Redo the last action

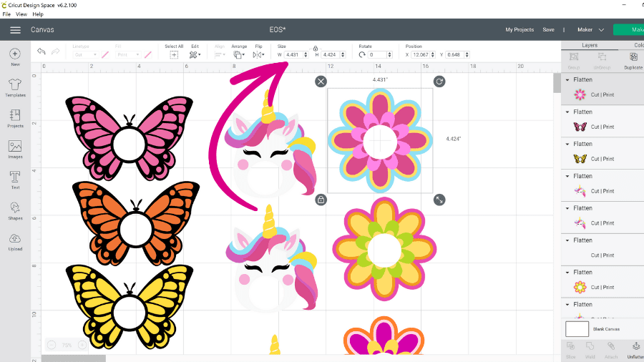click(x=55, y=52)
